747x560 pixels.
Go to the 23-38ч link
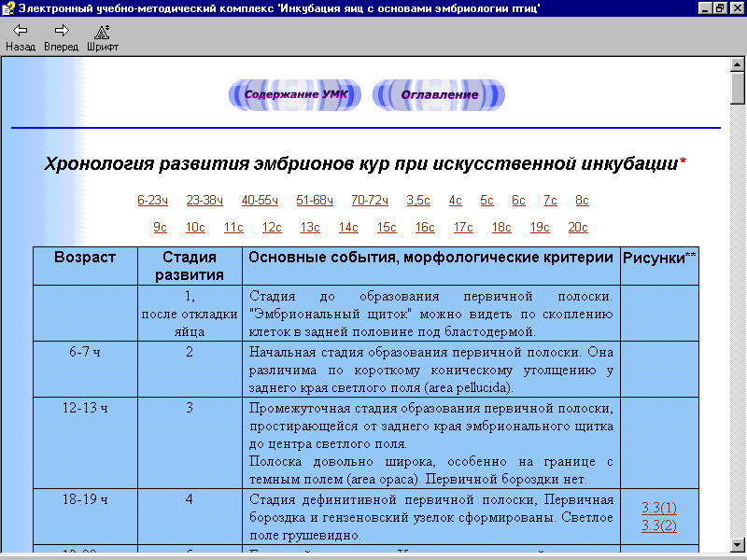tap(204, 200)
